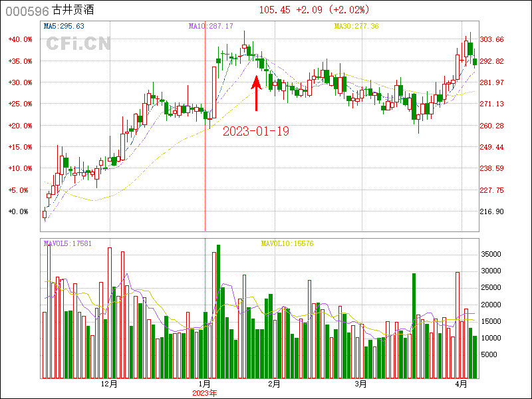Click the 3月 month label
The height and width of the screenshot is (399, 532).
point(361,384)
